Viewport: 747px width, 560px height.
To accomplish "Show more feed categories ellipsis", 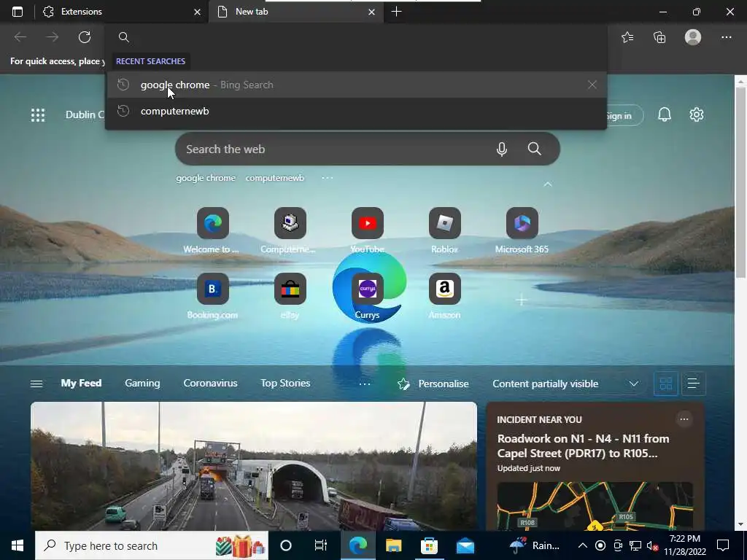I will pos(365,384).
